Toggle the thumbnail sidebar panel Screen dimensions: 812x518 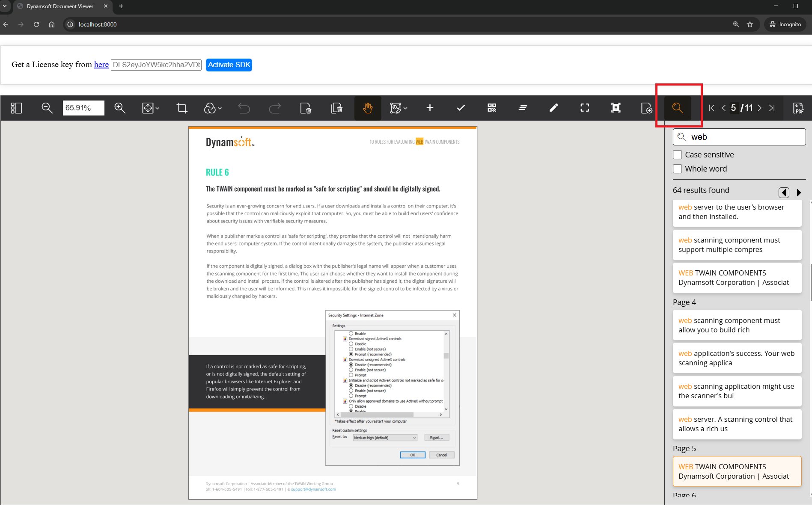pyautogui.click(x=16, y=108)
